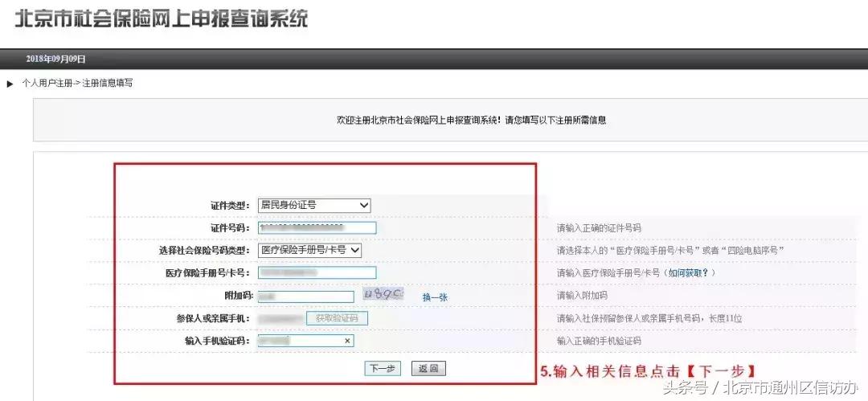Click the 附加码 input field

[x=305, y=297]
